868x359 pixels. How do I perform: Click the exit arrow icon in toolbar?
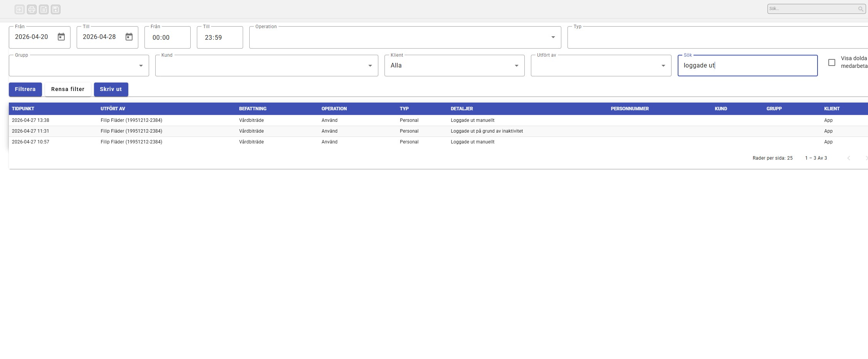20,9
